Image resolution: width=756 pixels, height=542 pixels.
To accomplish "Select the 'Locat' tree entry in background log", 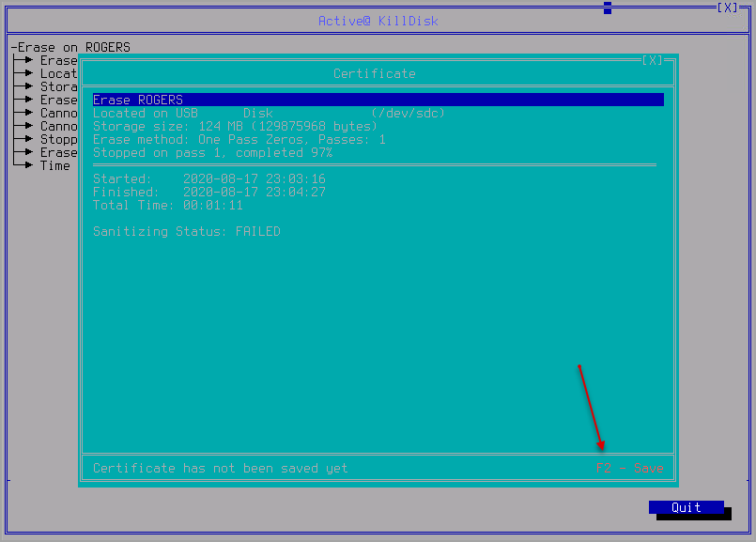I will [58, 74].
